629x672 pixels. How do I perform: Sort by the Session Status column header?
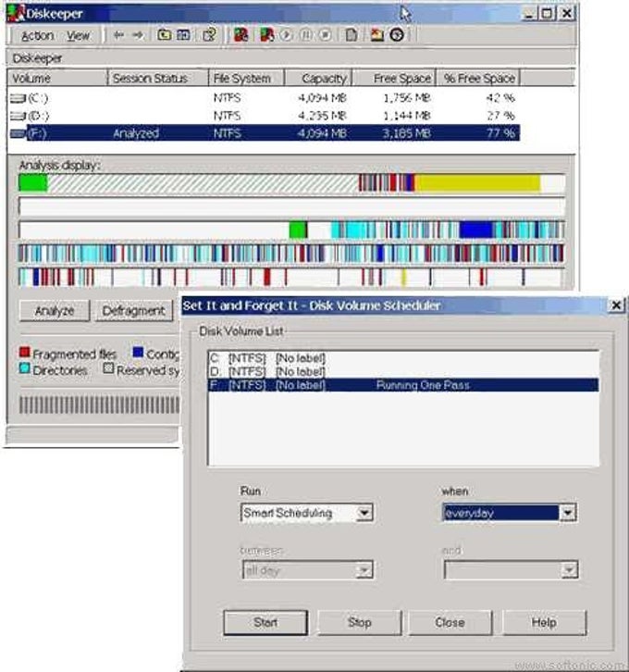click(158, 79)
